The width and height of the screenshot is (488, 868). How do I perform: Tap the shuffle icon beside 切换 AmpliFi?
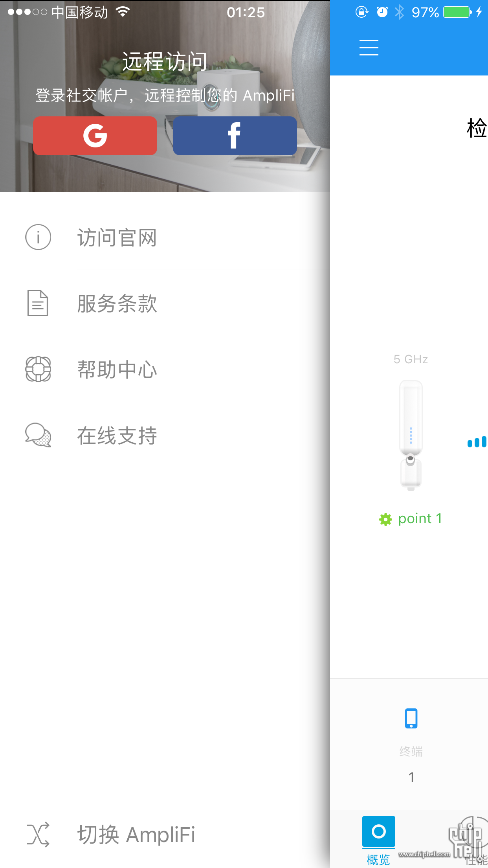pos(38,835)
